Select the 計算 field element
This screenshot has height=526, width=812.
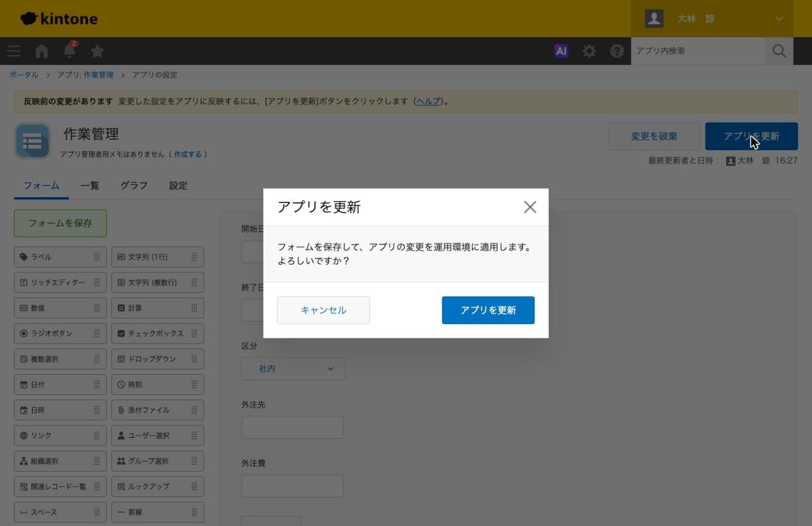157,308
